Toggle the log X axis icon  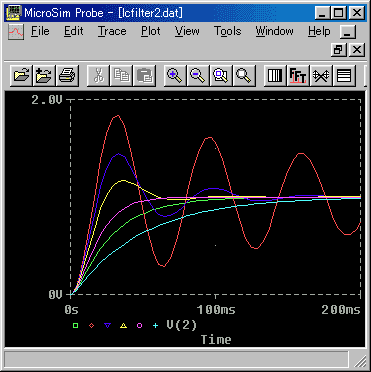pyautogui.click(x=275, y=75)
